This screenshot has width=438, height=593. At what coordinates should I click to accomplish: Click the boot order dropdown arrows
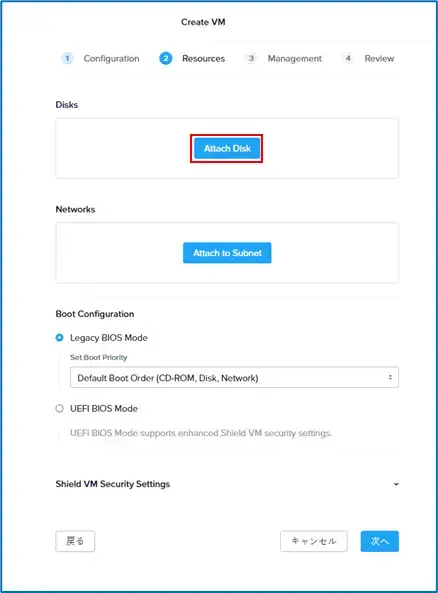tap(390, 377)
